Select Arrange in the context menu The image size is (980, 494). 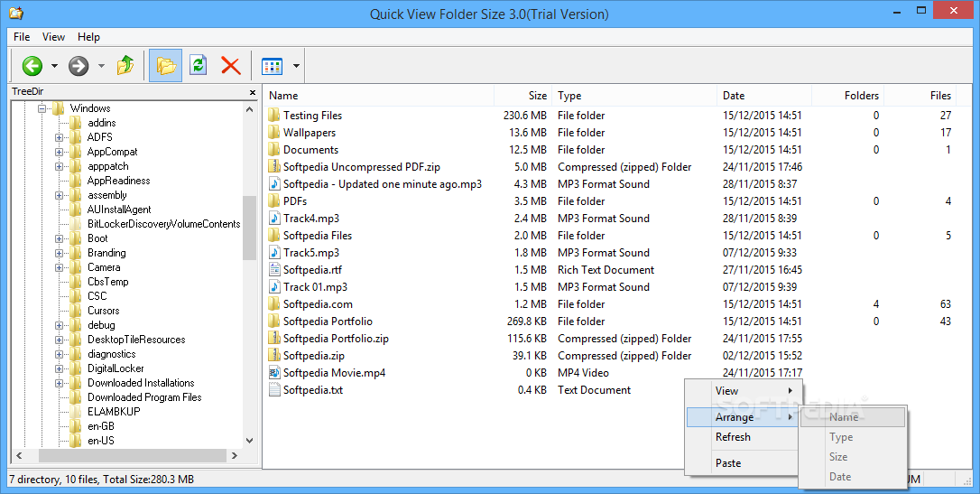tap(743, 417)
